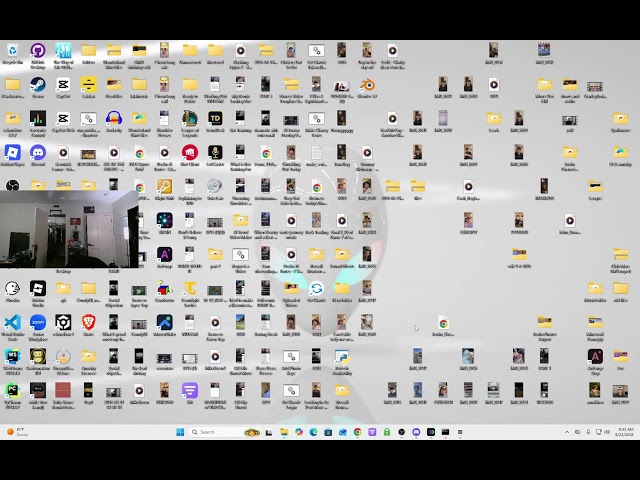Image resolution: width=640 pixels, height=480 pixels.
Task: Select the dark starry circle app icon
Action: pyautogui.click(x=164, y=220)
